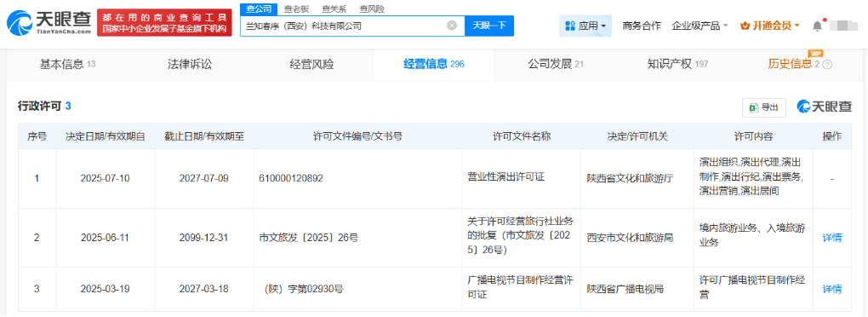This screenshot has width=868, height=317.
Task: Open the 知识产权 tab
Action: coord(677,64)
